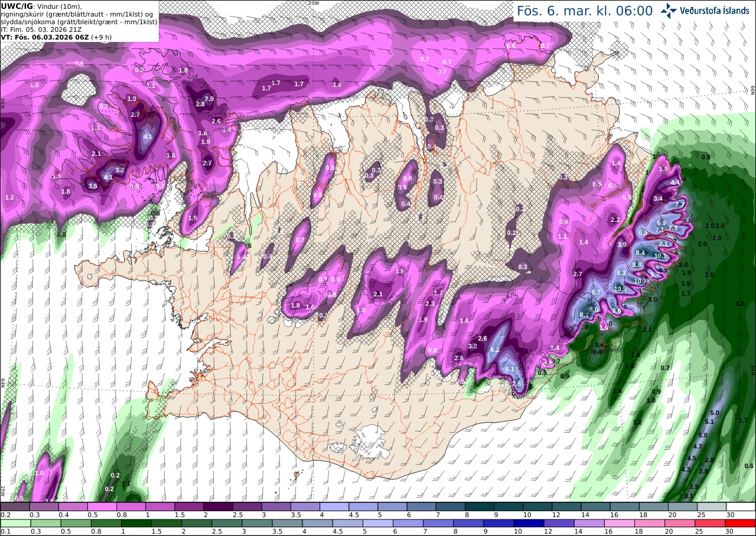Pick the red swatch ending the lower legend
Viewport: 756px width, 536px height.
coord(741,523)
